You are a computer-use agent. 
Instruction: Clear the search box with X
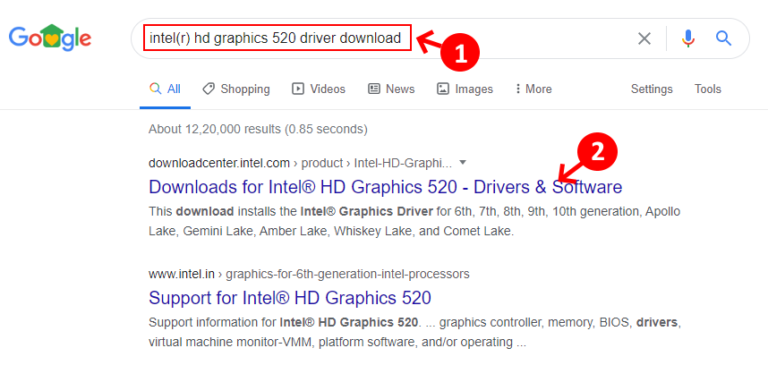[x=644, y=38]
